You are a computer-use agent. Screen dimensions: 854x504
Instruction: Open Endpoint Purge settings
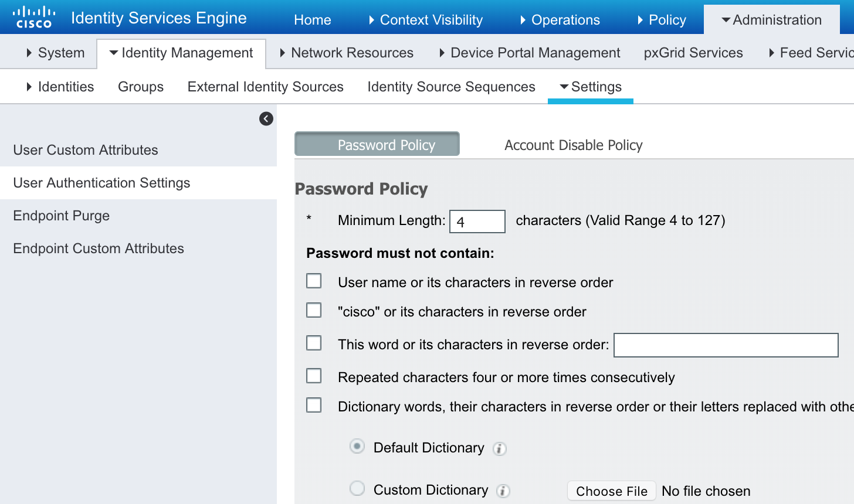[62, 216]
